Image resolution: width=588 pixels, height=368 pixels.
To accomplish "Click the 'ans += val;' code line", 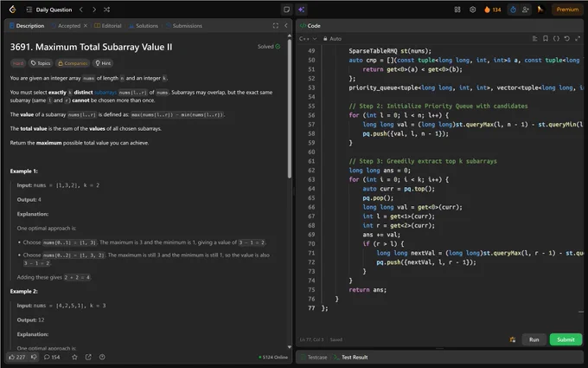I will coord(381,235).
